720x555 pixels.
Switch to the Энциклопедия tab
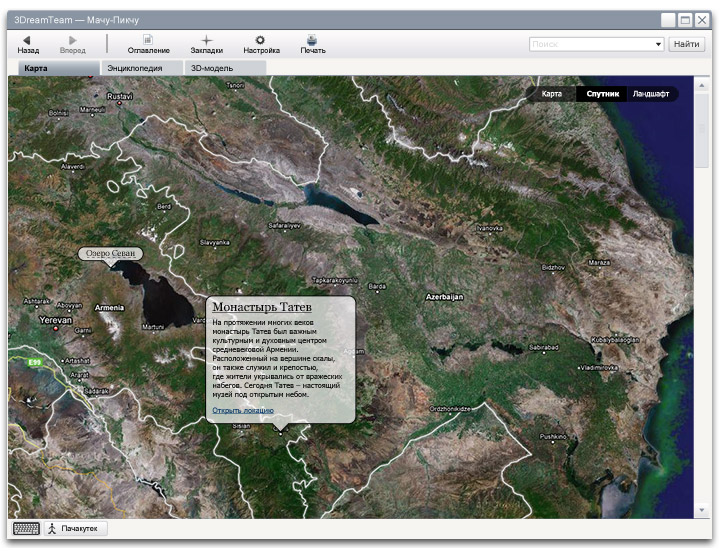(141, 68)
